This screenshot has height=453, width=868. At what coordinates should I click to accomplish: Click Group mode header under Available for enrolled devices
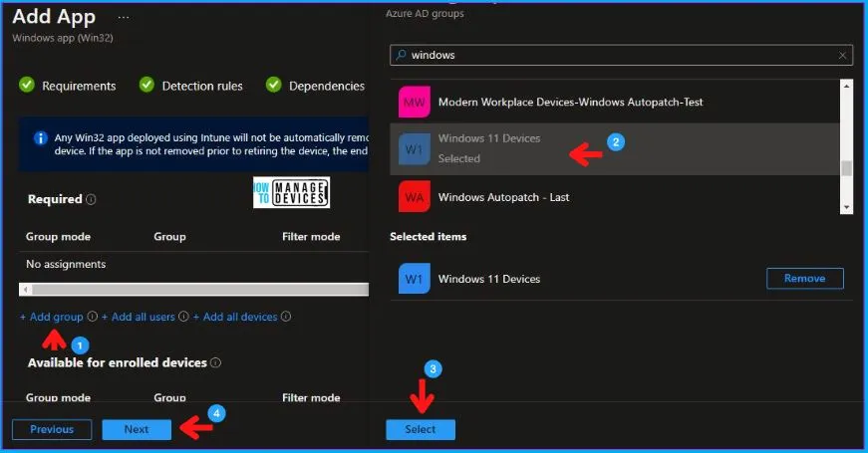(x=58, y=397)
